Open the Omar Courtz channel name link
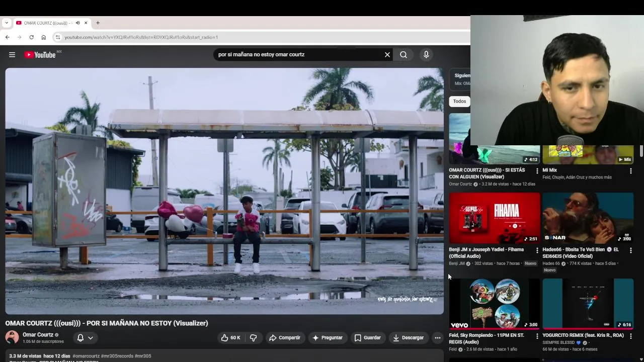Image resolution: width=644 pixels, height=362 pixels. coord(38,334)
